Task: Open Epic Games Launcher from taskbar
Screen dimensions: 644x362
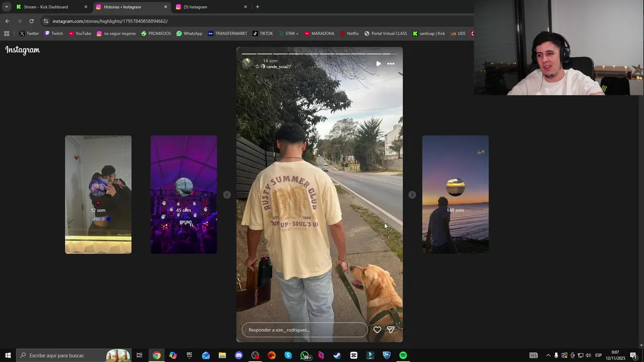Action: pyautogui.click(x=189, y=355)
